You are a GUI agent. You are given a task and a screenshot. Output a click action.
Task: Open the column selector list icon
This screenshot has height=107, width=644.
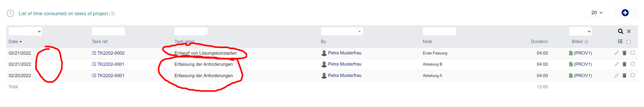(x=620, y=42)
